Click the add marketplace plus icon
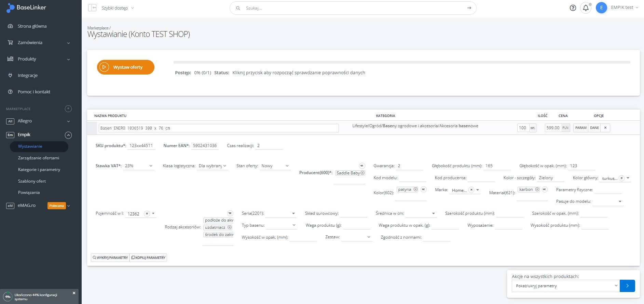The width and height of the screenshot is (644, 304). [68, 109]
